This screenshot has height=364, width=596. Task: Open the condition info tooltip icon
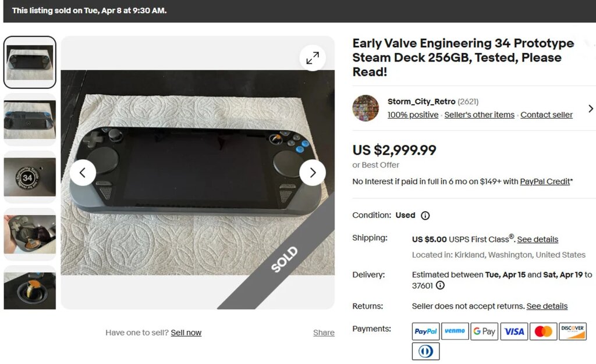[x=425, y=216]
